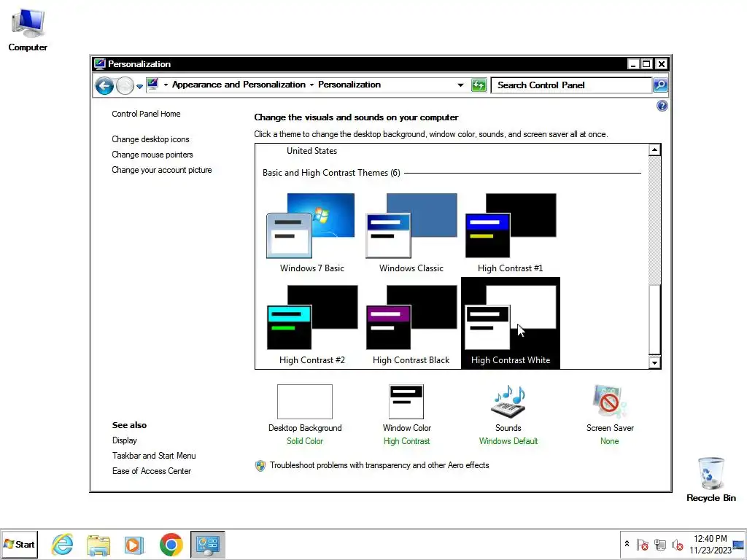The image size is (747, 560).
Task: Expand dropdown arrow after Appearance and Personalization
Action: tap(311, 85)
